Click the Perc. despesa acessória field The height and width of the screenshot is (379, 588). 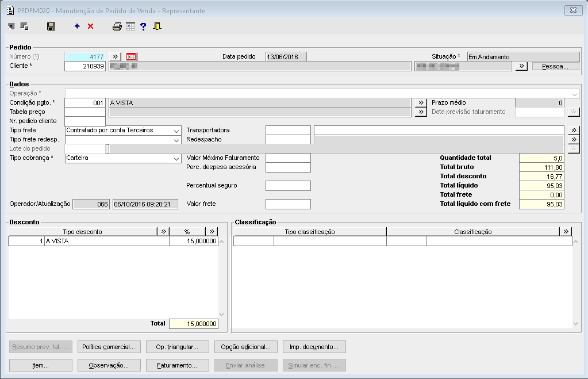tap(288, 167)
